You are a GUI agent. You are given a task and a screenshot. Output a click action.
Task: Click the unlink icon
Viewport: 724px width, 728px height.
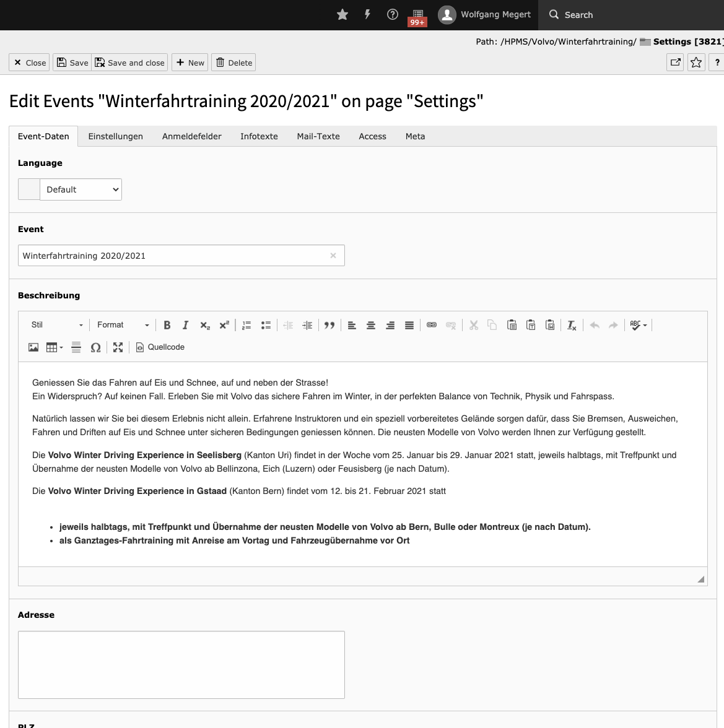(450, 325)
